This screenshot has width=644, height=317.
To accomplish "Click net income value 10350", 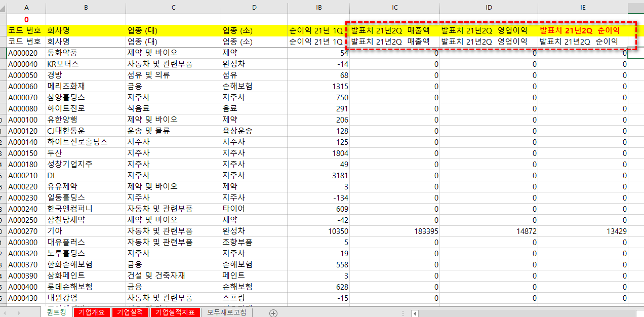I will [x=318, y=231].
